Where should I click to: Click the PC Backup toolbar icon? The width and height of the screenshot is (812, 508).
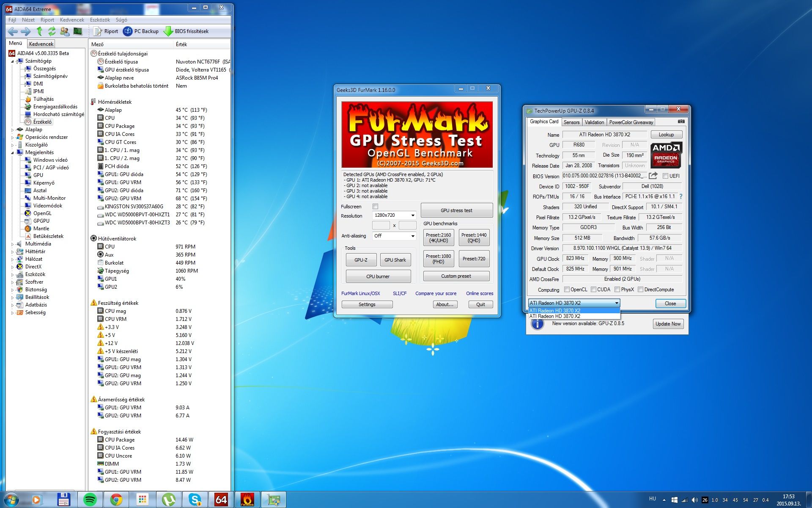click(x=128, y=31)
